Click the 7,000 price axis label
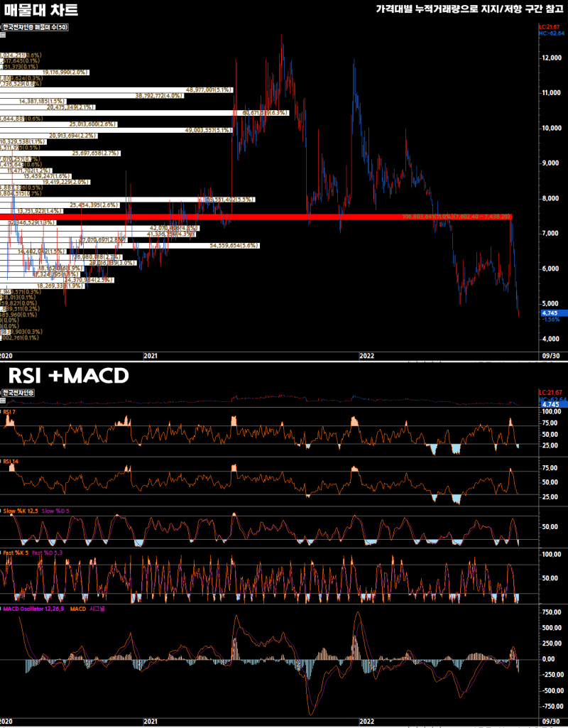This screenshot has width=568, height=728. 551,234
